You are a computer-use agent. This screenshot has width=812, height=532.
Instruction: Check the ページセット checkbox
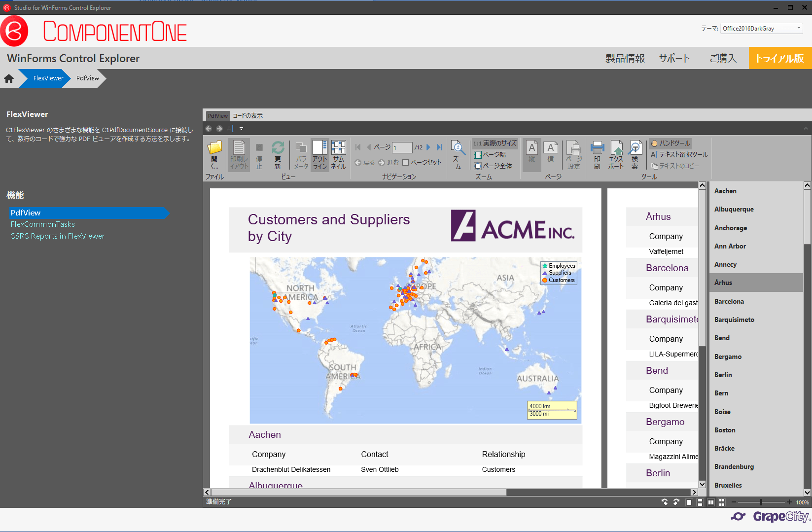point(405,162)
